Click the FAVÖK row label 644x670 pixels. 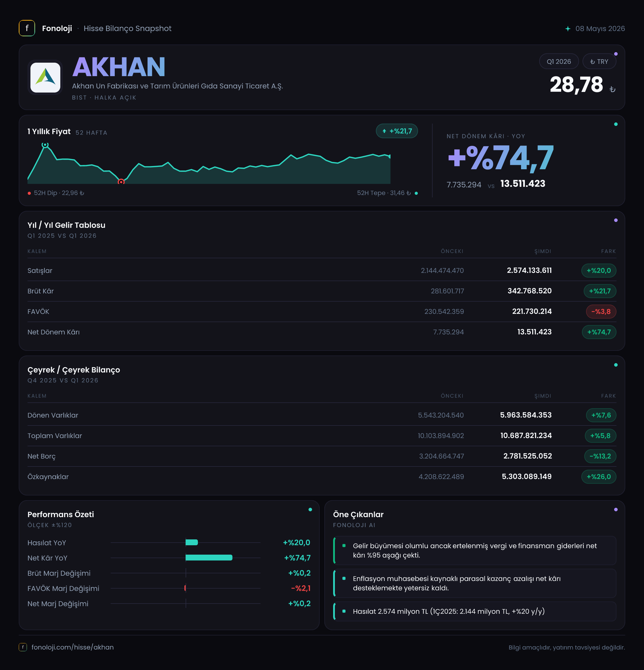(x=38, y=311)
